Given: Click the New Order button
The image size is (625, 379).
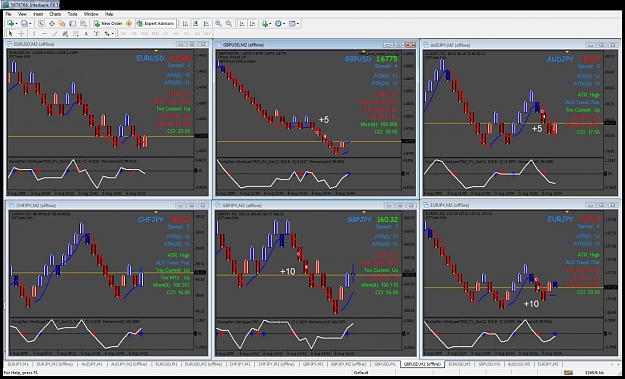Looking at the screenshot, I should click(108, 24).
